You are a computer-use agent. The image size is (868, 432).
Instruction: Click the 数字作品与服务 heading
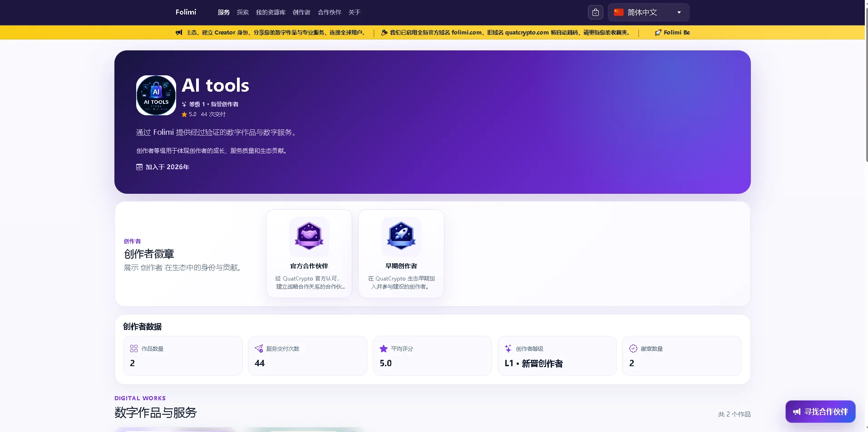tap(156, 412)
